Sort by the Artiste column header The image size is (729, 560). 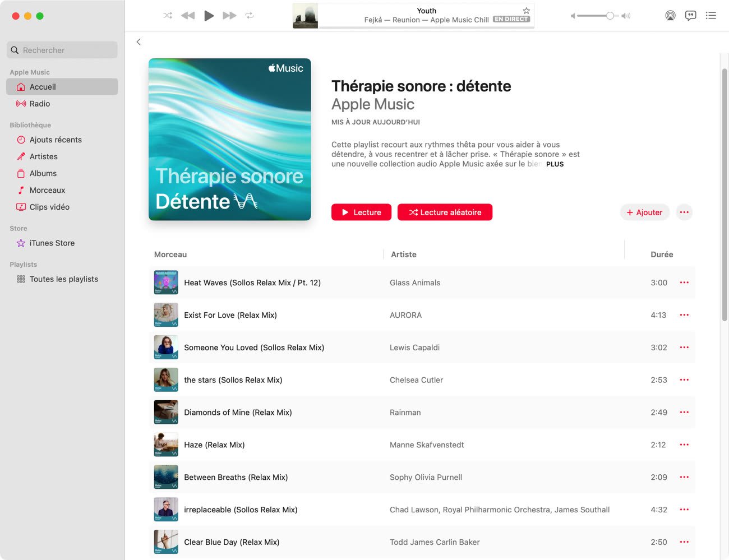click(404, 254)
